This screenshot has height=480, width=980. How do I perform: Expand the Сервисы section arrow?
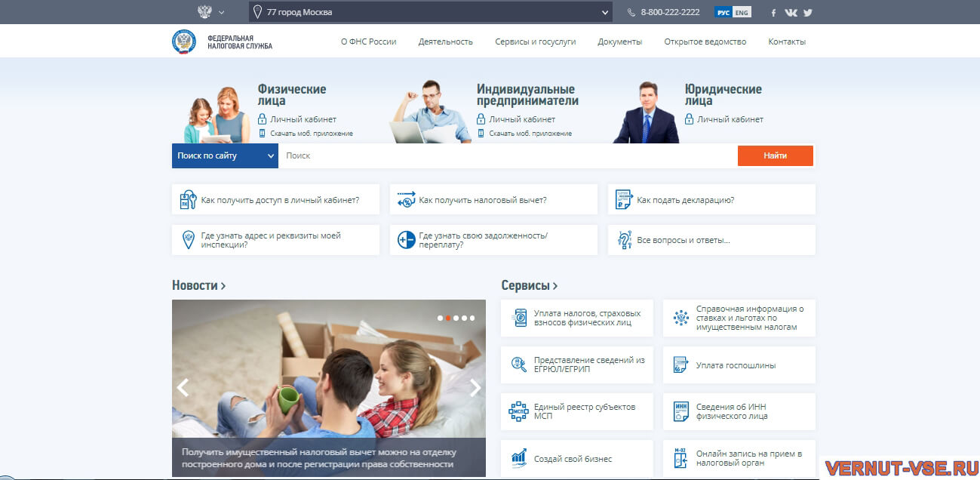[555, 286]
